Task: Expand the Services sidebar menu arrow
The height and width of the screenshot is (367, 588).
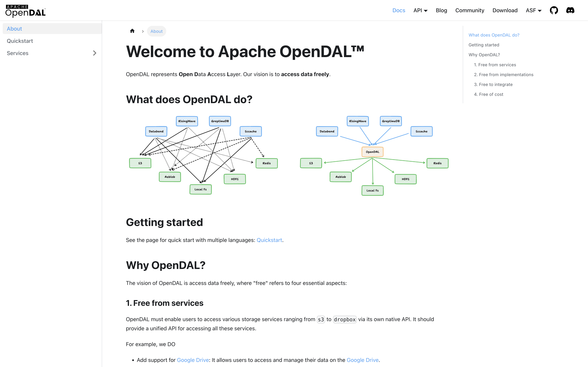Action: click(94, 53)
